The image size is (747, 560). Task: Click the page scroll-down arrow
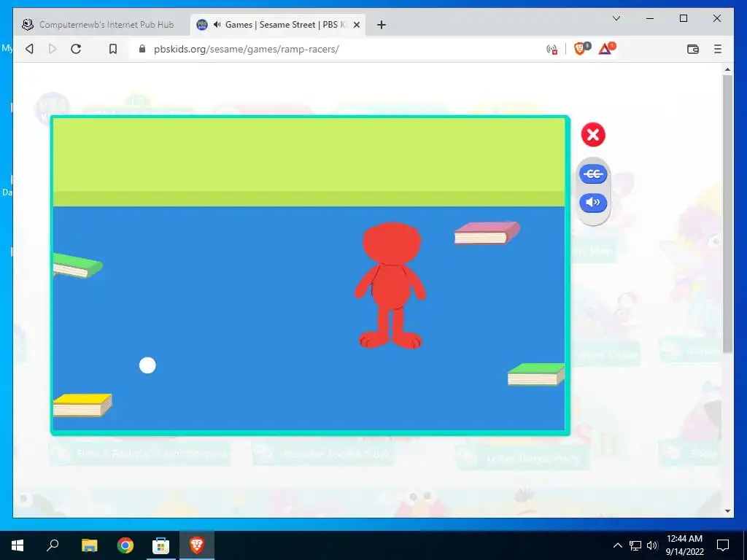[727, 511]
